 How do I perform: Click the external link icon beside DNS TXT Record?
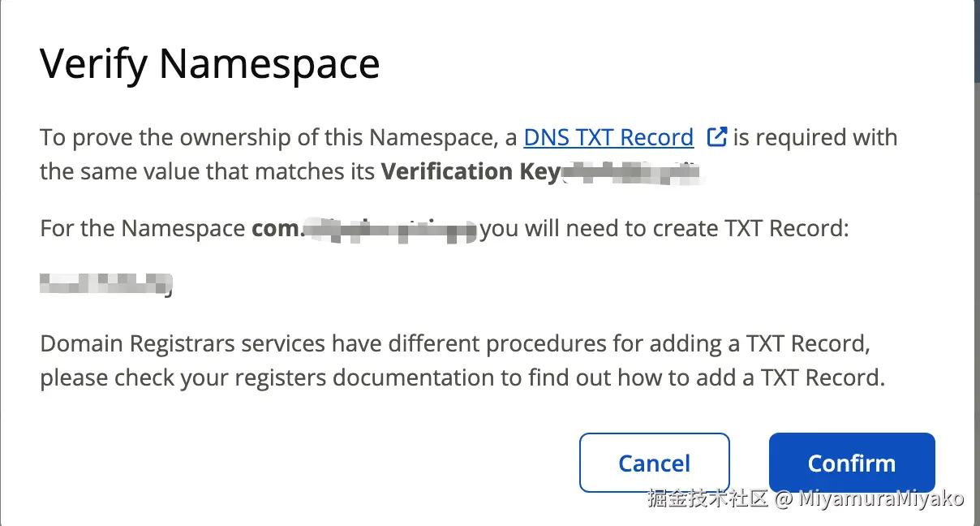point(716,137)
